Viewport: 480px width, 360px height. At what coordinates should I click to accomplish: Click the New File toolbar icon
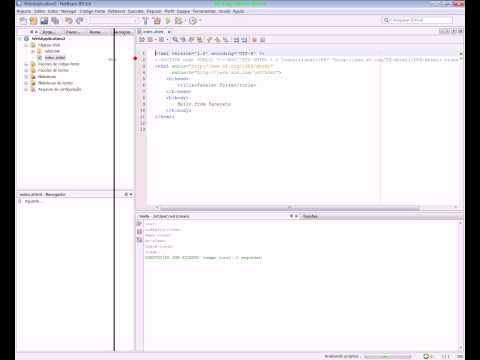click(23, 21)
